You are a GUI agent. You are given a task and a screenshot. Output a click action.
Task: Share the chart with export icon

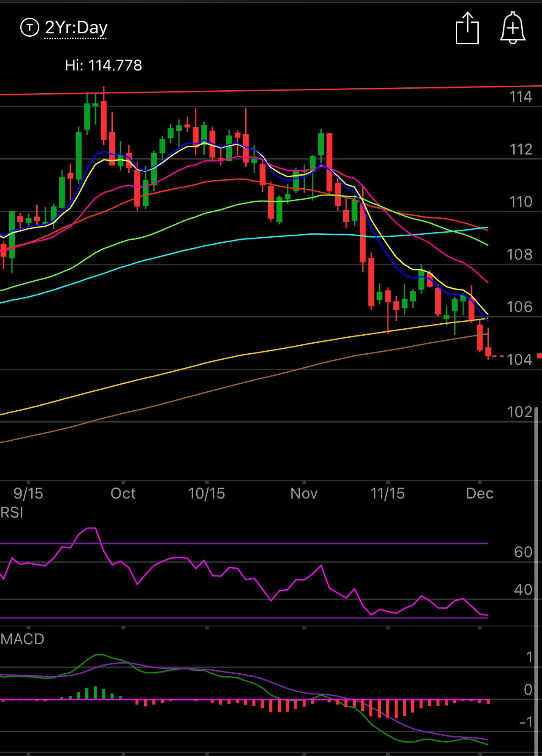pos(467,28)
